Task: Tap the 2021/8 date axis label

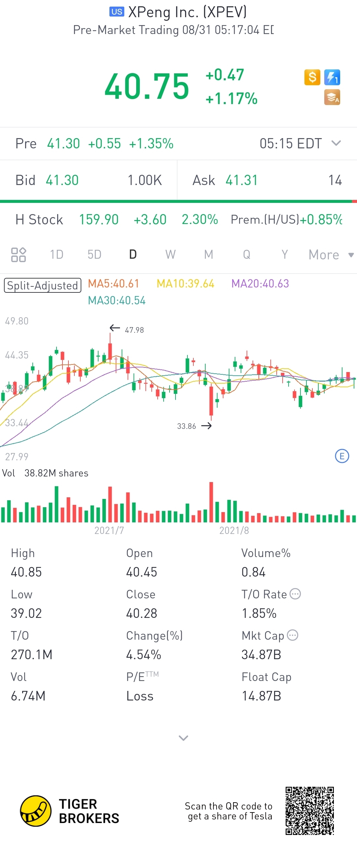Action: coord(234,530)
